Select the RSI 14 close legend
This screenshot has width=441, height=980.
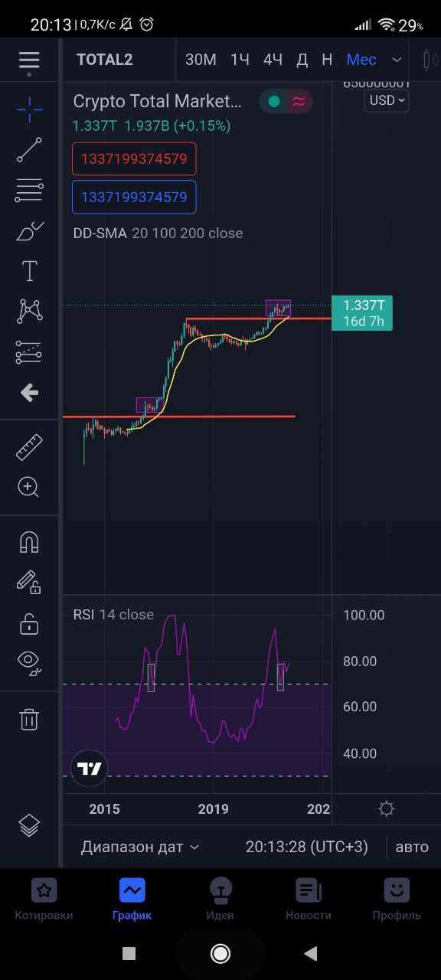[113, 615]
